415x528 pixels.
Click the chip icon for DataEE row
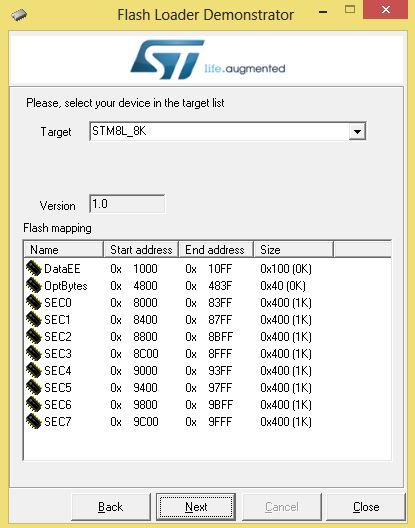(34, 268)
